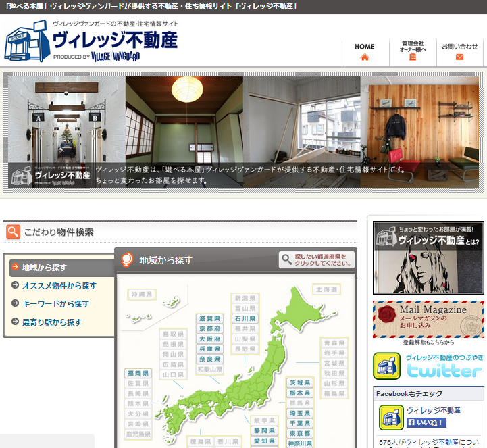
Task: Click 和歌山県 label on the map
Action: [x=209, y=370]
